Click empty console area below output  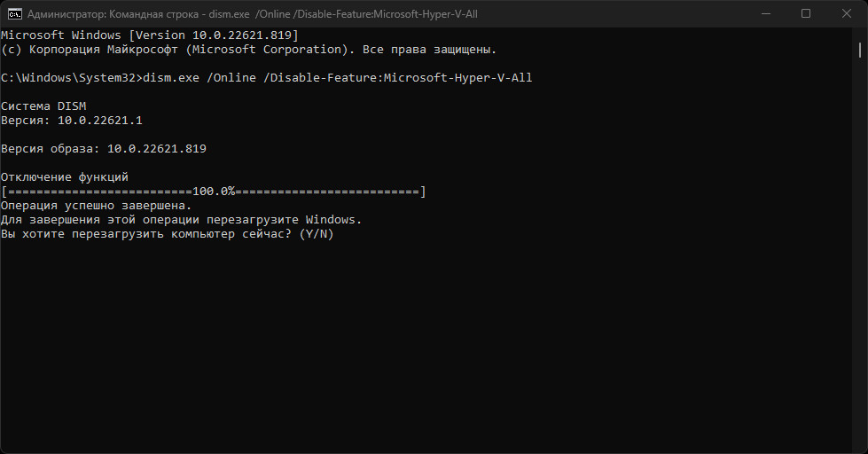point(426,343)
